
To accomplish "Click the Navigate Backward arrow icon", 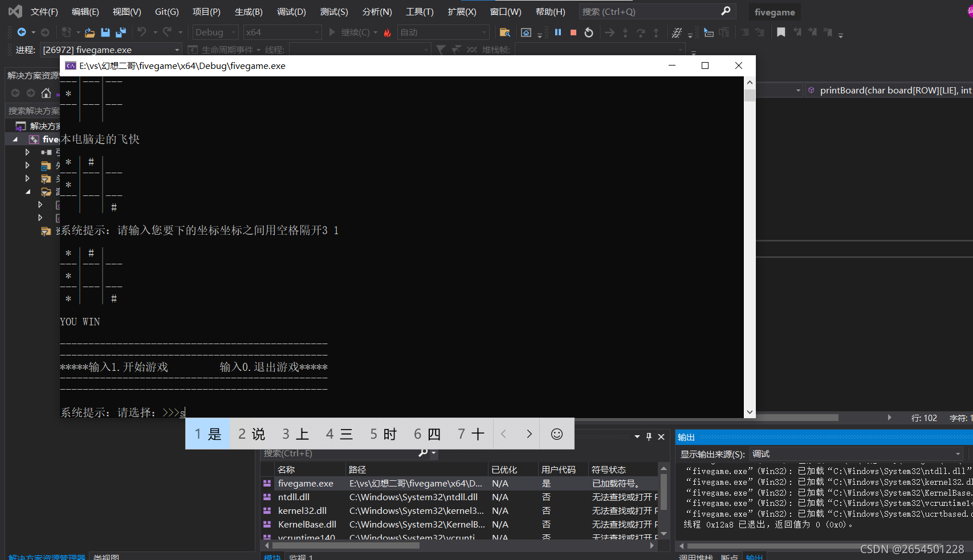I will click(22, 32).
